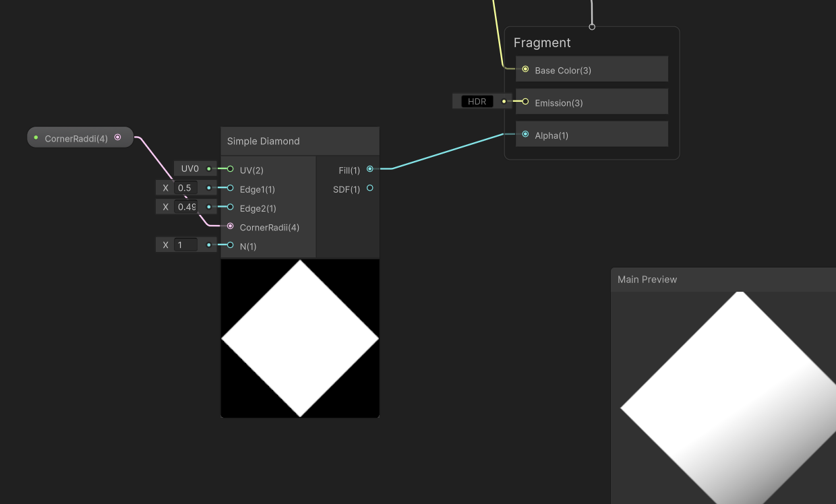Click the Base Color(3) label
The width and height of the screenshot is (836, 504).
563,70
